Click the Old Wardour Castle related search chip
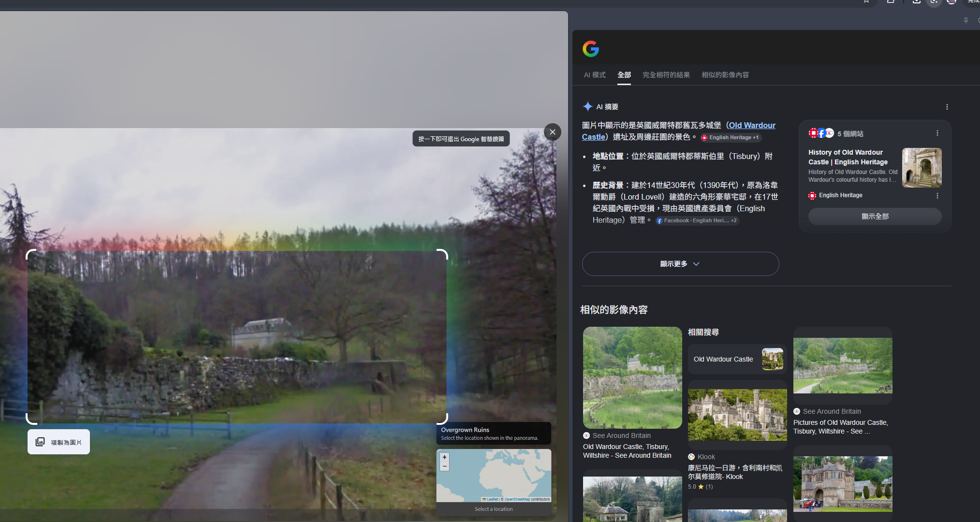 (737, 359)
